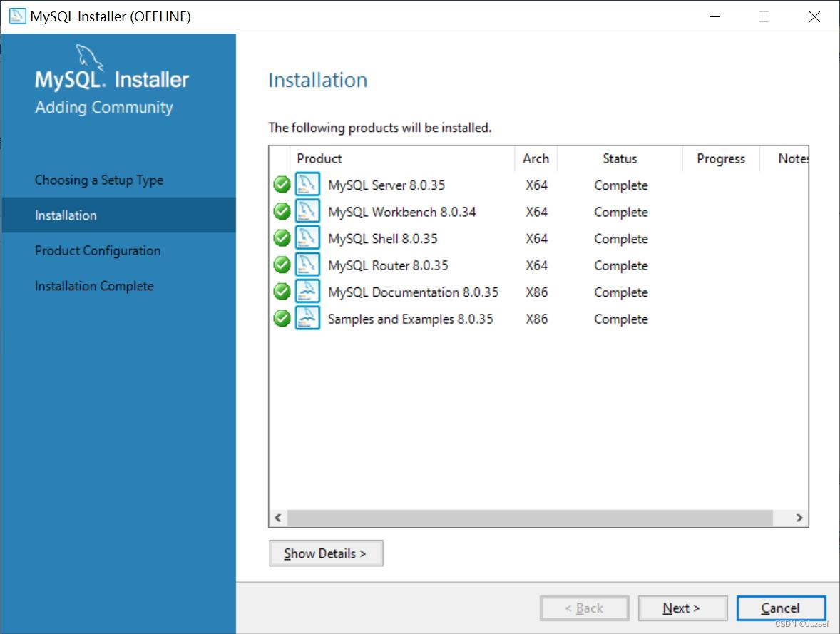Viewport: 840px width, 634px height.
Task: Click the left arrow of horizontal scrollbar
Action: (277, 518)
